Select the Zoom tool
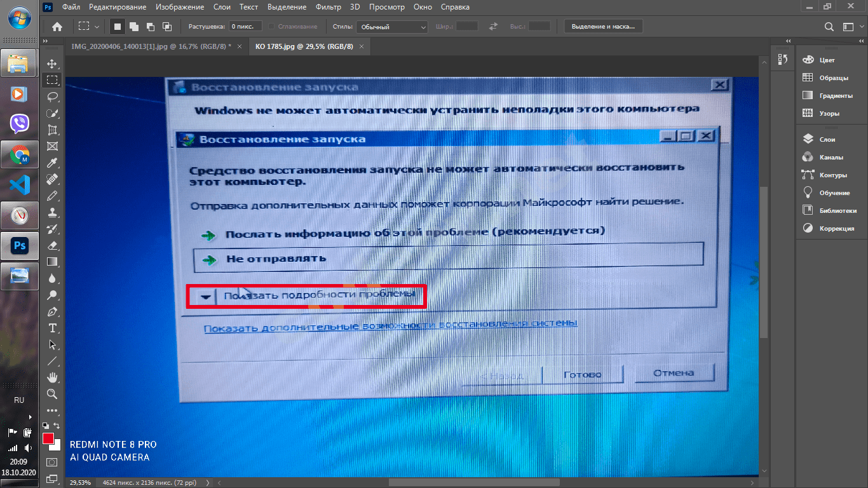Screen dimensions: 868x488 (x=52, y=394)
